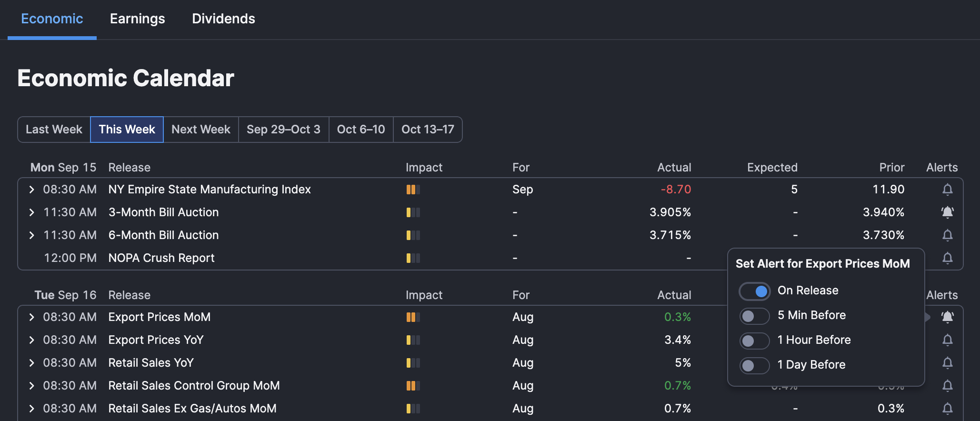Set alert bell for 6-Month Bill Auction
The width and height of the screenshot is (980, 421).
[x=947, y=235]
